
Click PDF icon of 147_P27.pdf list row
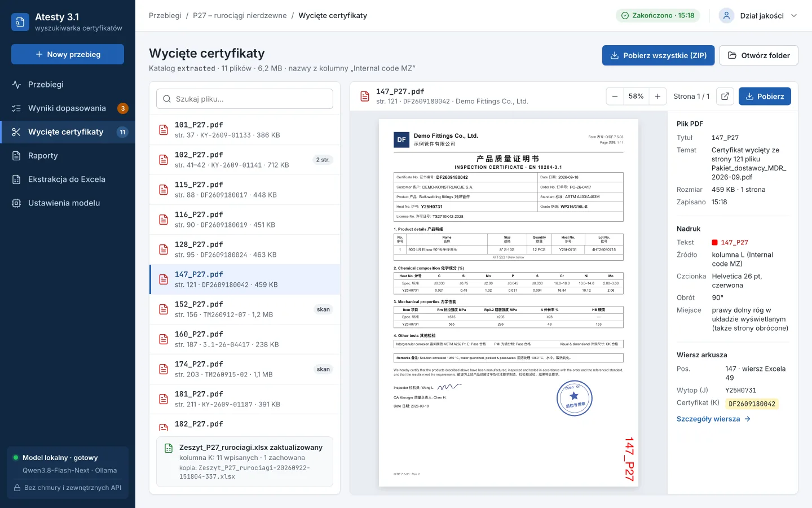coord(164,279)
